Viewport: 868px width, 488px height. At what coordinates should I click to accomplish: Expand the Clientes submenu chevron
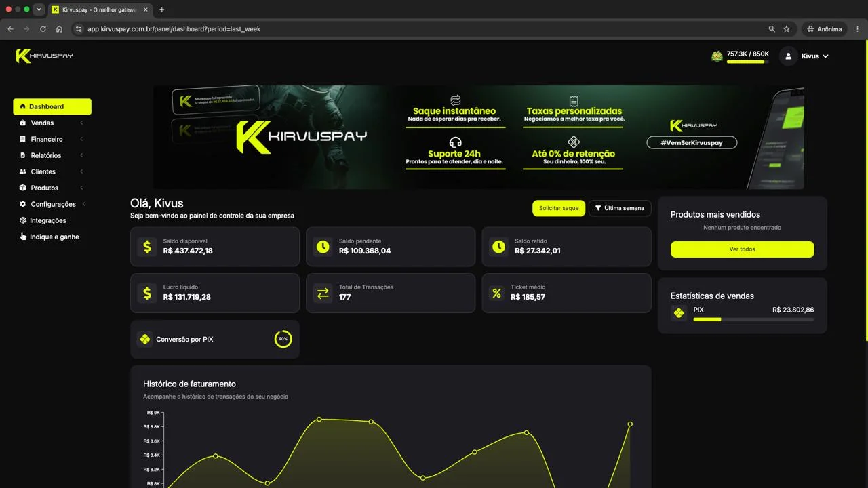tap(81, 171)
